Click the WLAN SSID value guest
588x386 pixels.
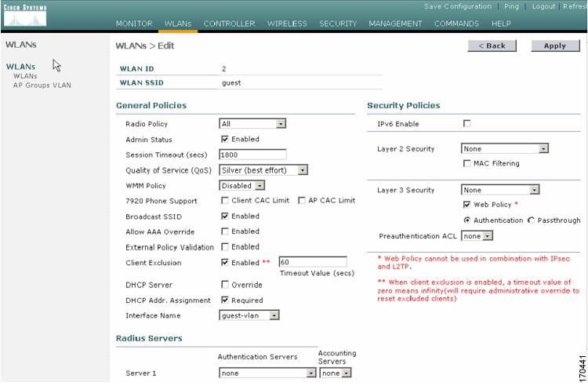coord(231,83)
